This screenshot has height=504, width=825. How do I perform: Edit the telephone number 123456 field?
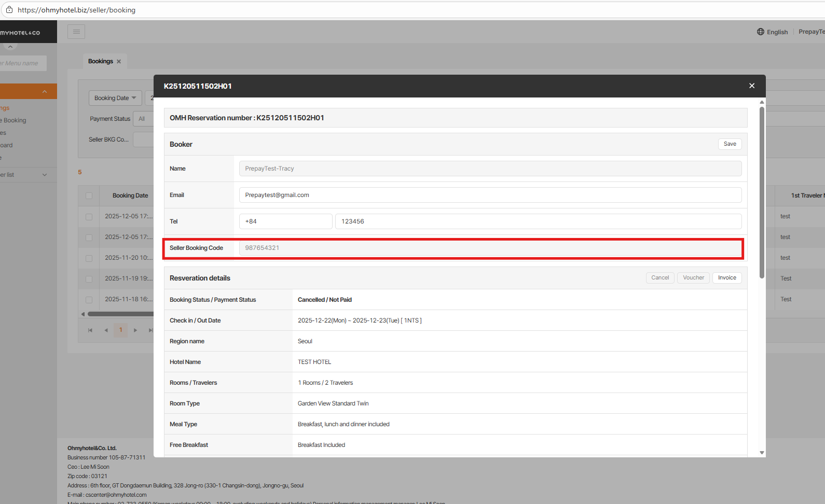(539, 221)
